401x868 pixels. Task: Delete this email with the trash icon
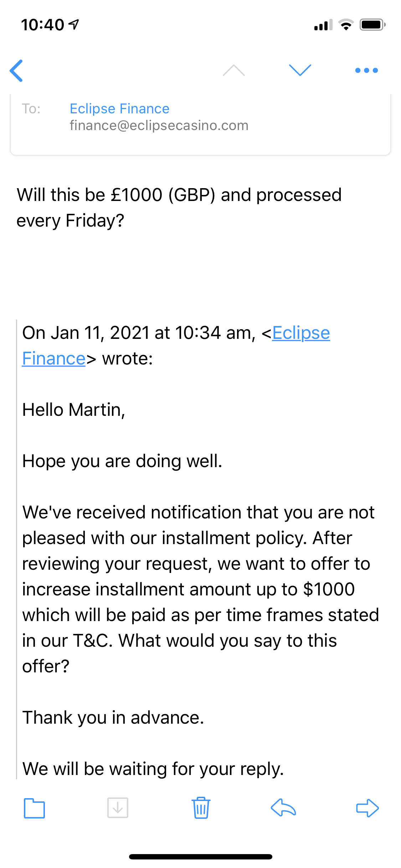tap(201, 808)
